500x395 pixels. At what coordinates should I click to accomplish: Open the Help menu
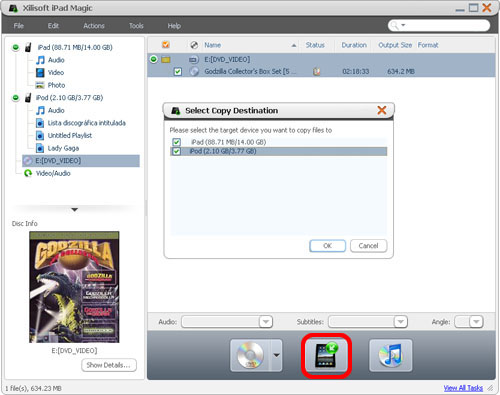pyautogui.click(x=174, y=26)
